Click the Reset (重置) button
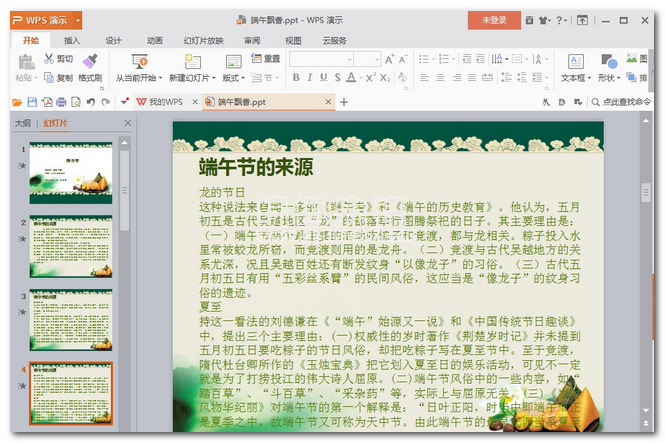The height and width of the screenshot is (443, 665). (266, 59)
